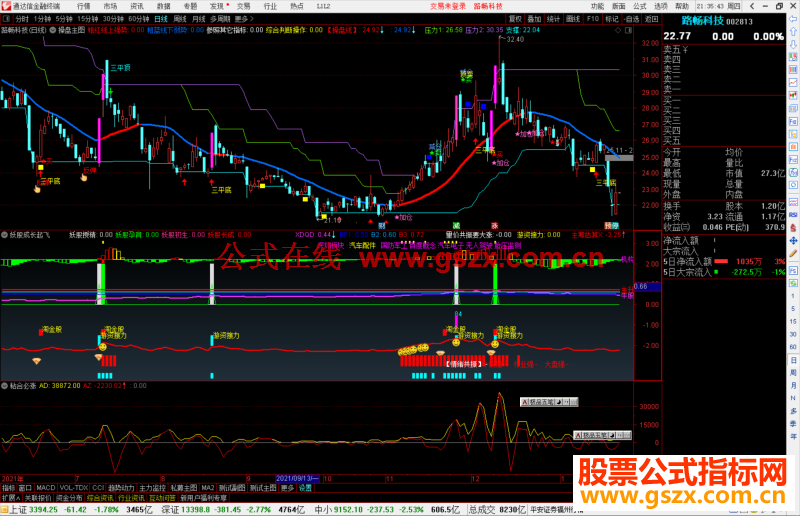The image size is (800, 516).
Task: Click the gear icon beside 操盘主图
Action: point(53,30)
